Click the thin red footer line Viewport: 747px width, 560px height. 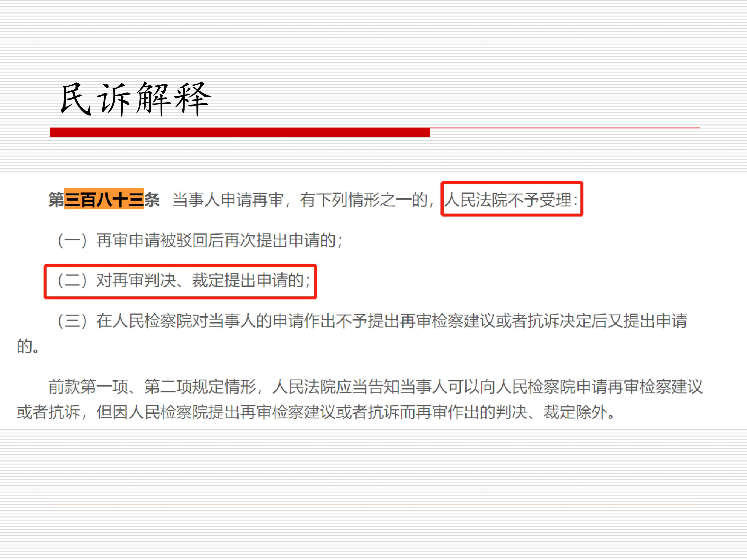[373, 504]
